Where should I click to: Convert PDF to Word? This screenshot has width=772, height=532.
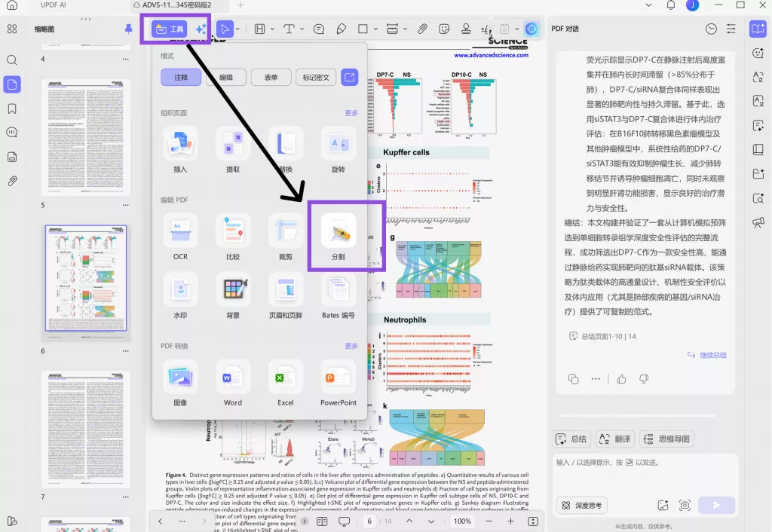233,383
